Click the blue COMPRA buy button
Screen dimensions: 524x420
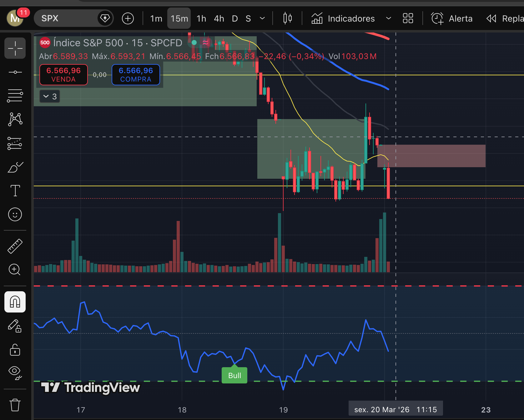point(136,75)
